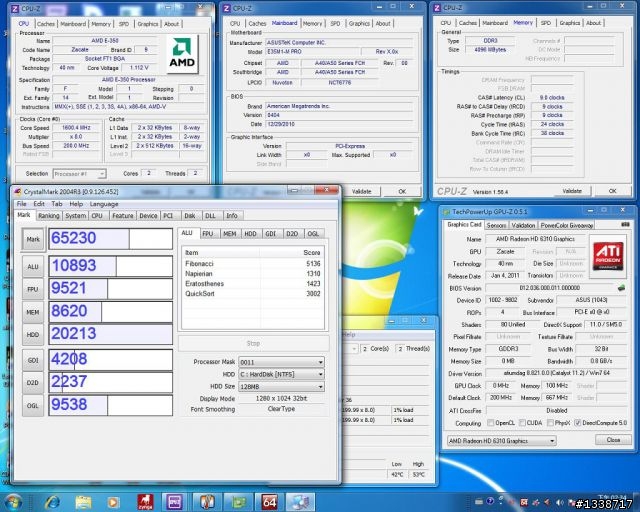Open Windows Explorer folder icon on taskbar
This screenshot has height=512, width=640.
tap(83, 502)
